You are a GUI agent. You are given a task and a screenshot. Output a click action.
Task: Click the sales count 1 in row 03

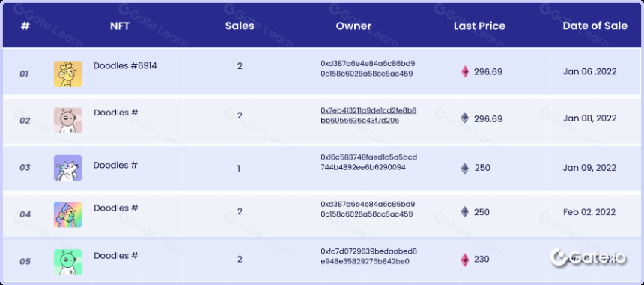(239, 168)
